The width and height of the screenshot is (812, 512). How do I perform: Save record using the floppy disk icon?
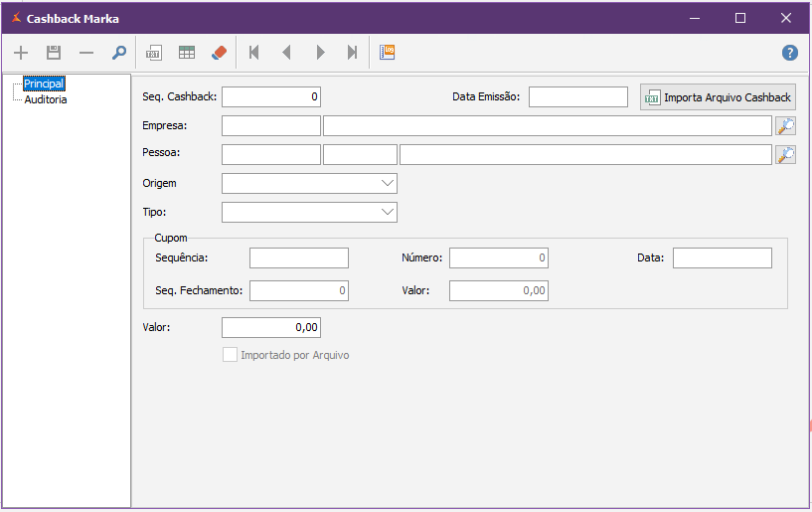pos(54,53)
